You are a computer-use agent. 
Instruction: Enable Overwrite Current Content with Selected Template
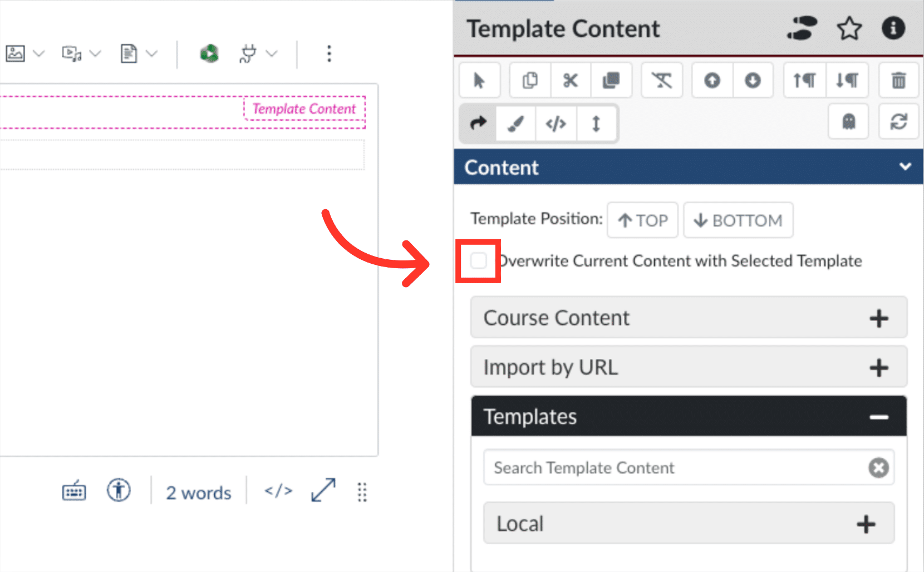(478, 260)
